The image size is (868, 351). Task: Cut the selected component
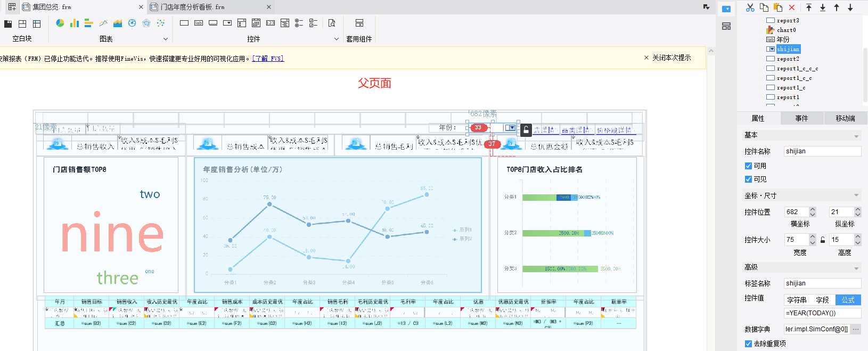750,7
